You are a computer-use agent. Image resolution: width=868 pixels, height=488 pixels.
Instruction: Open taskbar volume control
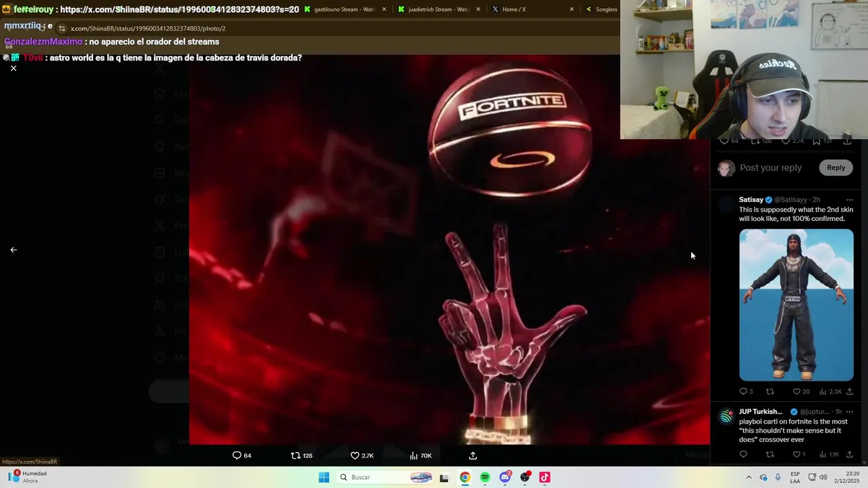click(x=823, y=477)
